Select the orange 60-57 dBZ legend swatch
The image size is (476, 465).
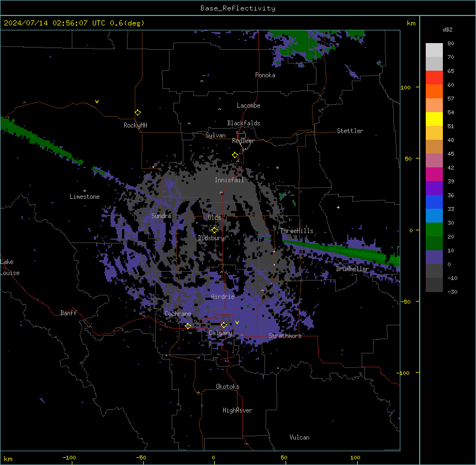434,91
